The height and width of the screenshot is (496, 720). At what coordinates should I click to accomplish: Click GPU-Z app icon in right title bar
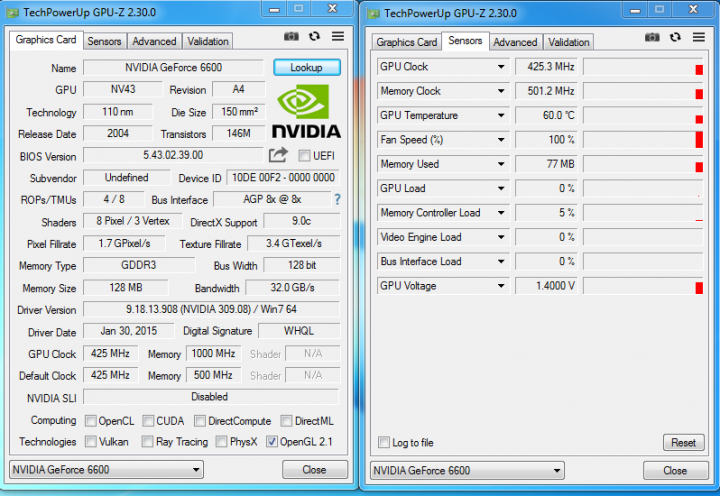373,14
